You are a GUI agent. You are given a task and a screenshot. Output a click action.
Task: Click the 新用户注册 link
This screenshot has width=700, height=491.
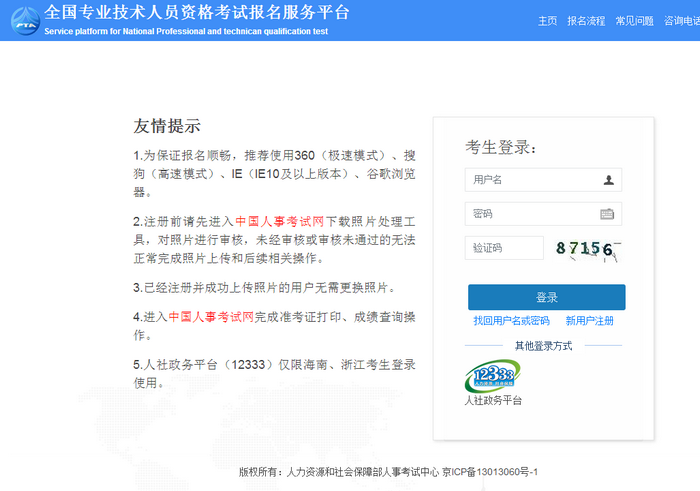(x=590, y=321)
